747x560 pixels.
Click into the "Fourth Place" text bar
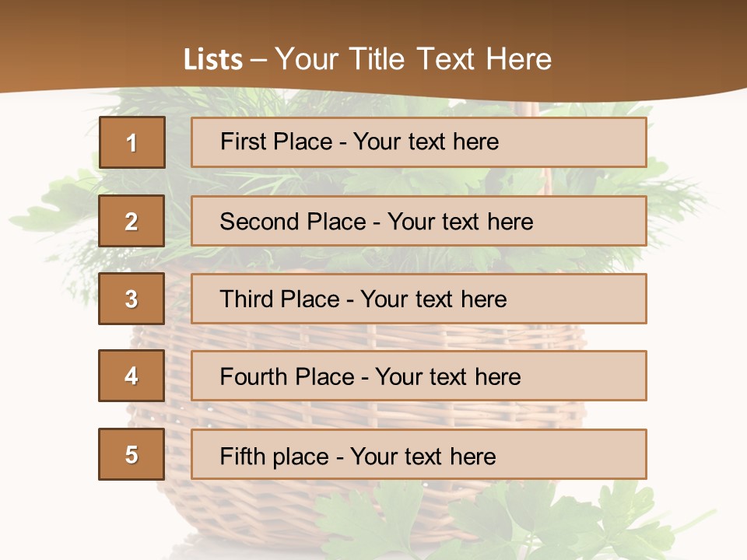click(x=419, y=376)
